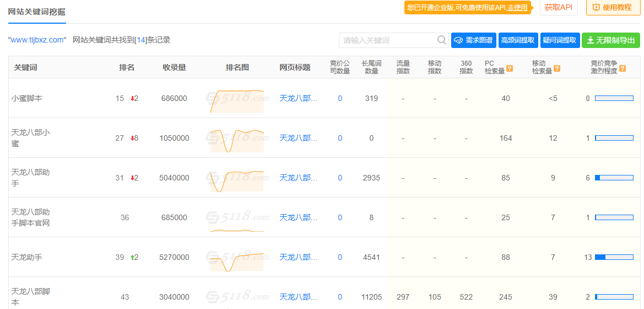The image size is (644, 309).
Task: Click 疑问词提取 button
Action: 560,40
